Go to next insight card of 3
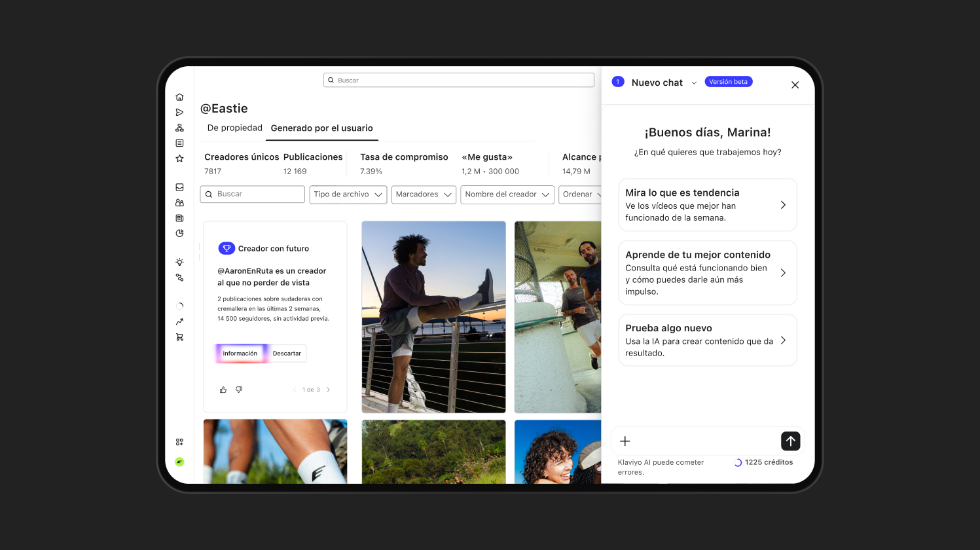This screenshot has height=550, width=980. click(x=328, y=390)
